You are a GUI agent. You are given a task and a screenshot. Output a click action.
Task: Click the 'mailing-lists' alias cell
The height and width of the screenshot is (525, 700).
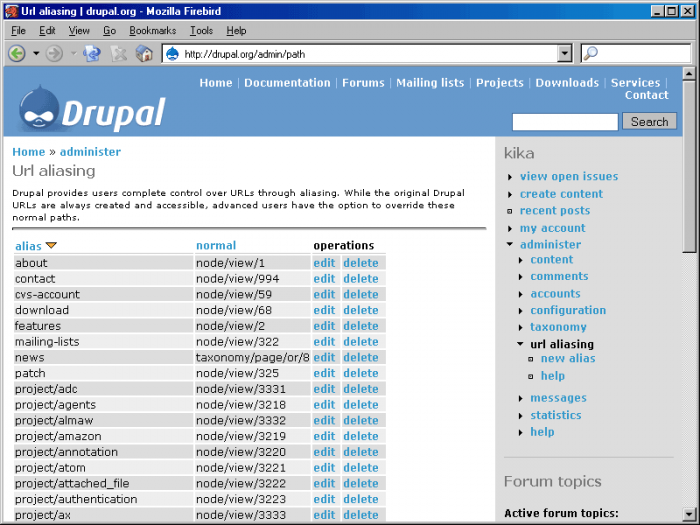pyautogui.click(x=104, y=342)
